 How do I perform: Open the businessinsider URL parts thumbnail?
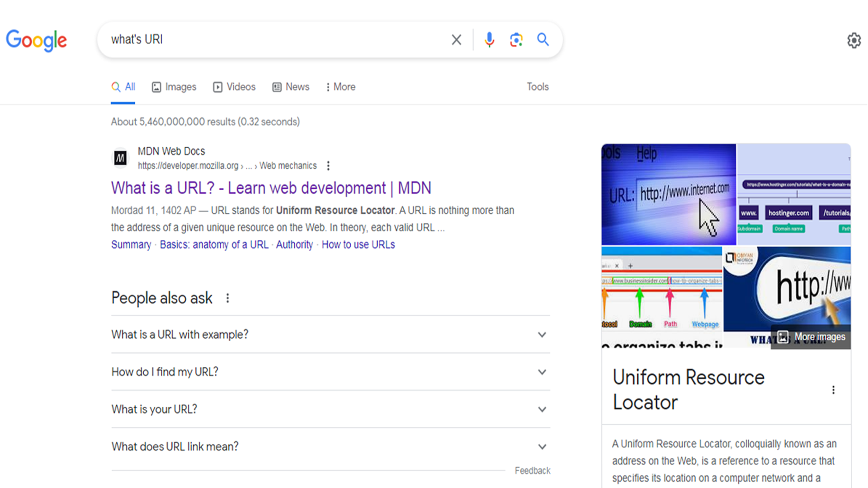point(662,297)
